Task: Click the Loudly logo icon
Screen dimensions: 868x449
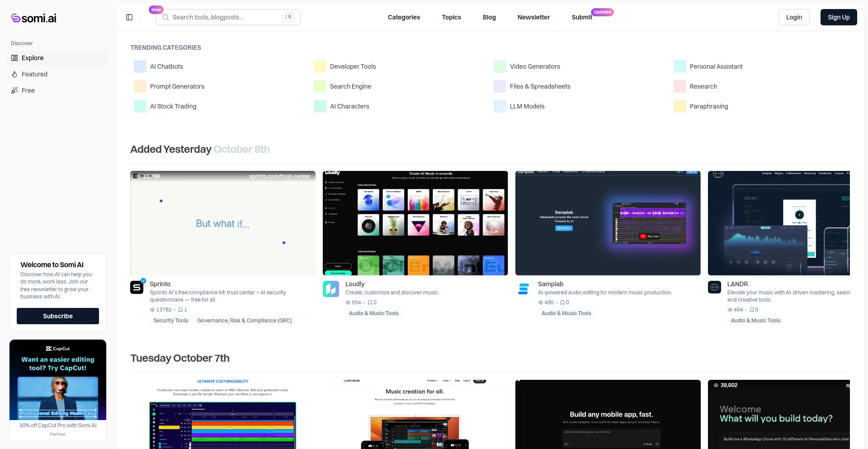Action: [x=330, y=289]
